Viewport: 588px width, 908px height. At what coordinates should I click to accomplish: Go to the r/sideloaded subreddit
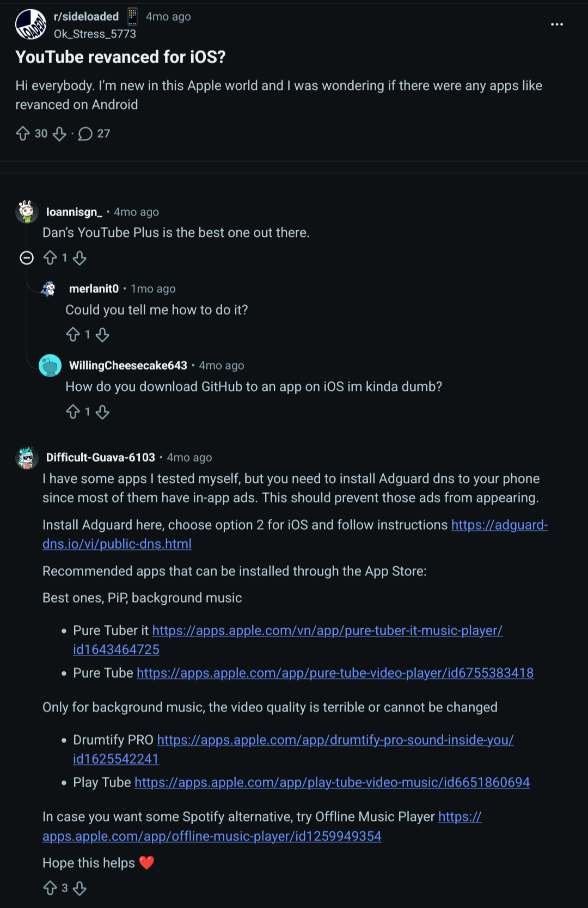click(86, 16)
